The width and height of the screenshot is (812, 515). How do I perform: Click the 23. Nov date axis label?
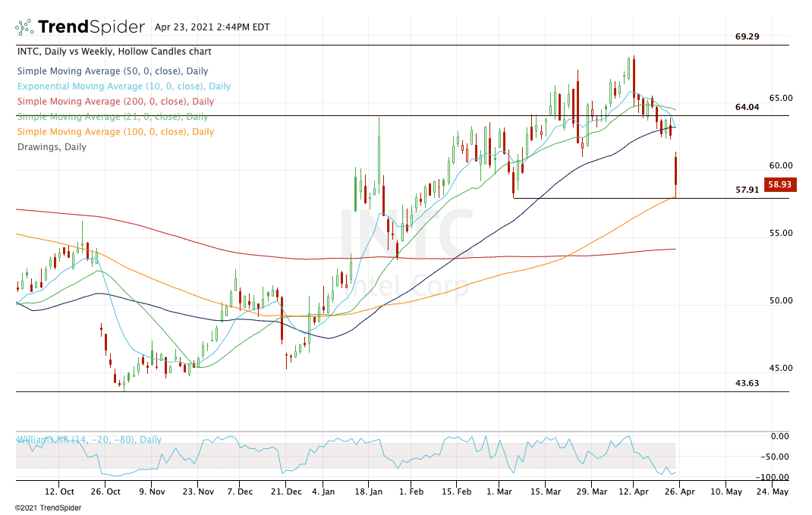click(198, 491)
